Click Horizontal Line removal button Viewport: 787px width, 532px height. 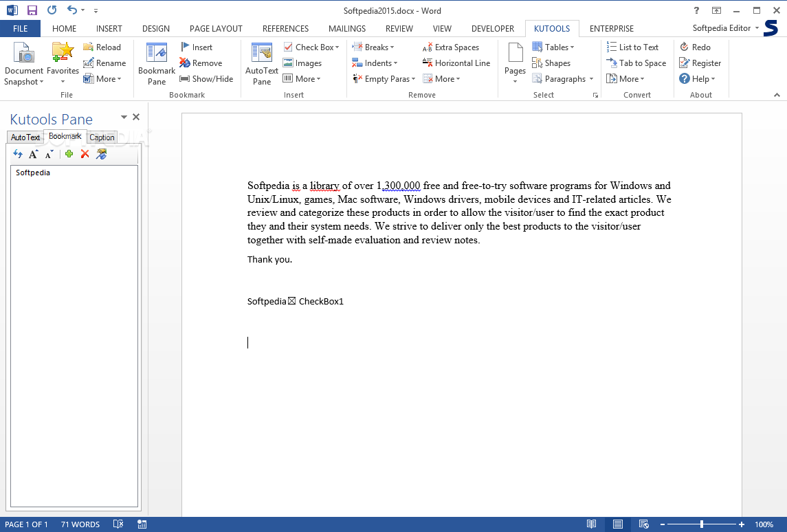click(x=456, y=63)
